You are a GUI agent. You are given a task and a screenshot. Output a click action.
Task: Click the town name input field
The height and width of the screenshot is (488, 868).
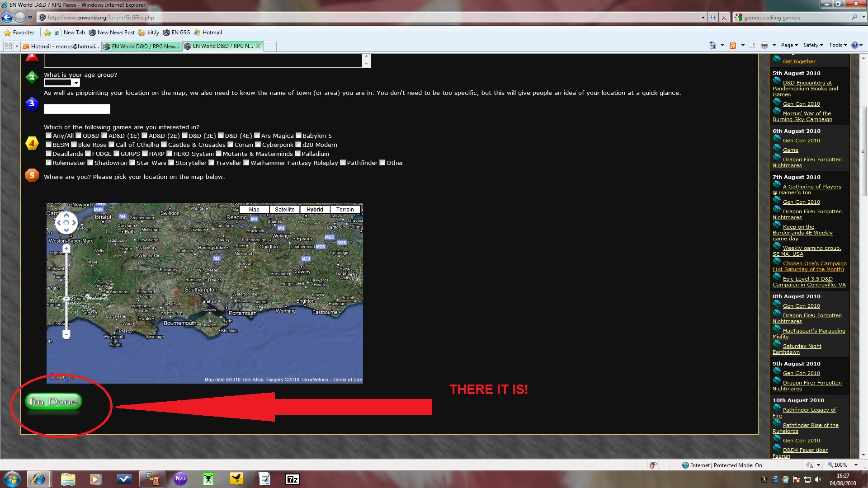coord(77,109)
